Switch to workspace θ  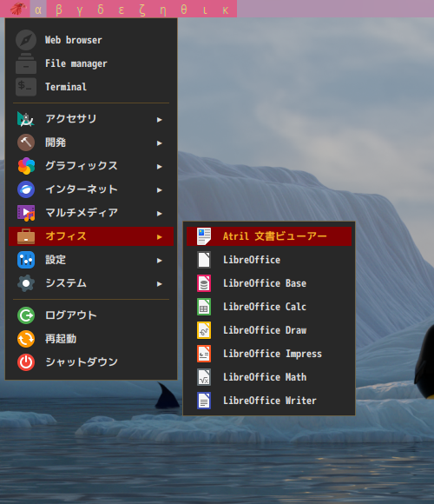click(184, 9)
